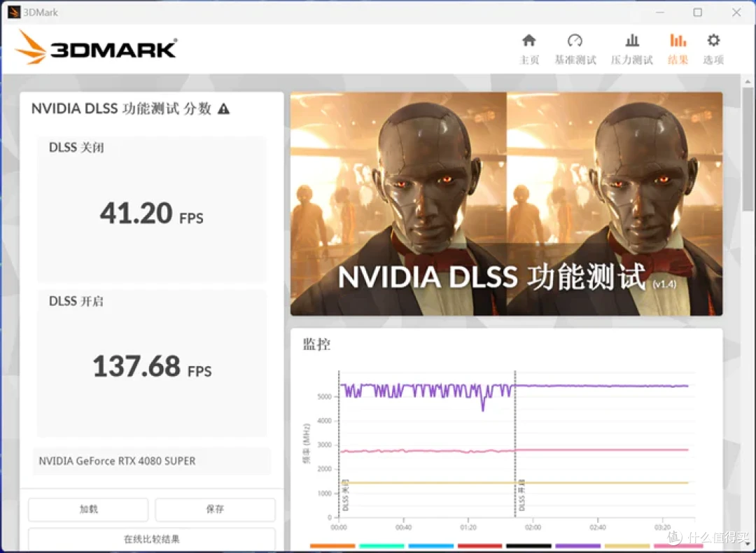Click the DLSS 关闭 card label
Viewport: 756px width, 553px height.
coord(76,148)
